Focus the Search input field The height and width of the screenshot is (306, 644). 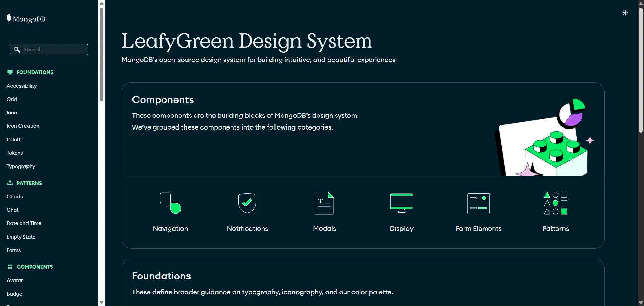pos(49,50)
